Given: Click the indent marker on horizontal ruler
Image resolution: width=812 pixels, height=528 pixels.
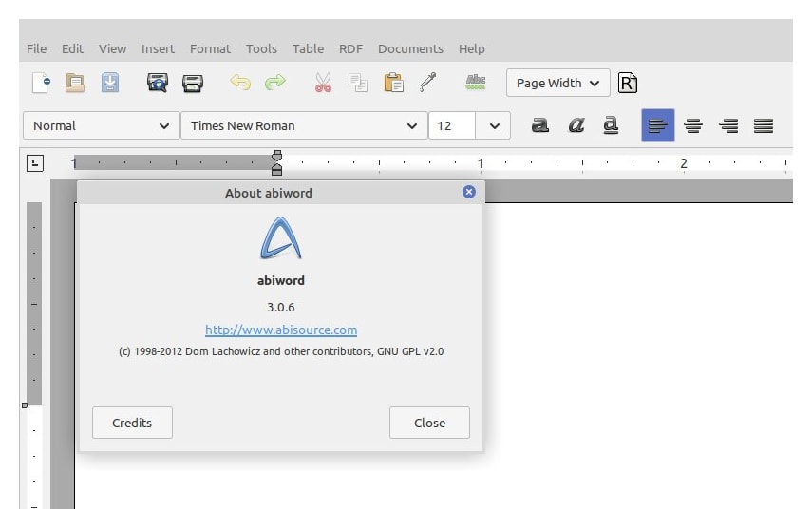Looking at the screenshot, I should coord(277,162).
